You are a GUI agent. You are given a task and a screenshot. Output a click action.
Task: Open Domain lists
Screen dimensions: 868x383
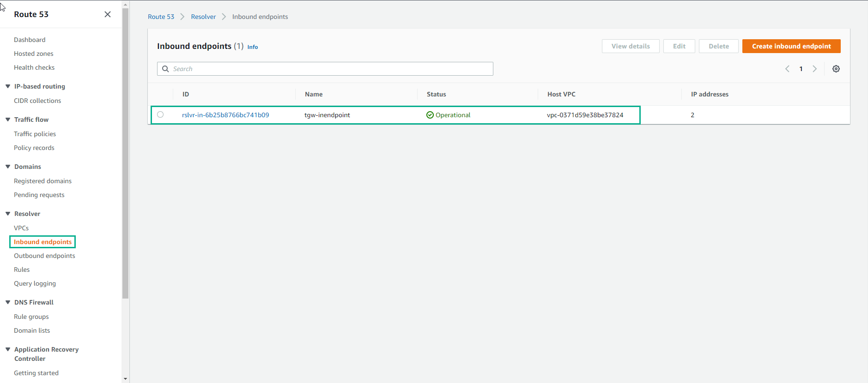[x=32, y=330]
